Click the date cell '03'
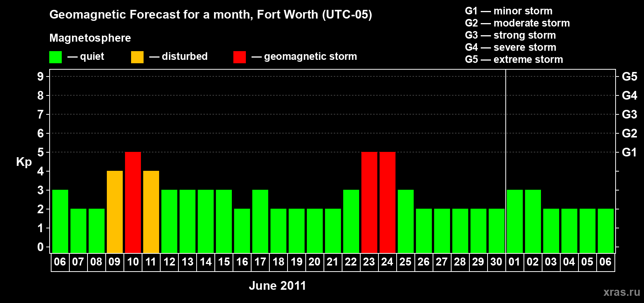 tap(551, 262)
